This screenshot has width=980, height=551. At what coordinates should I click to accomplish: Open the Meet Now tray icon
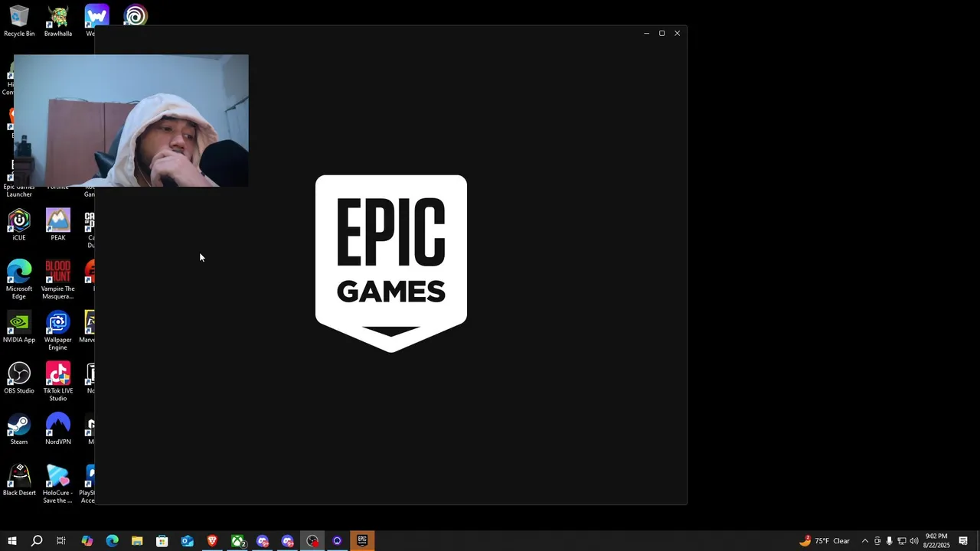(x=877, y=541)
